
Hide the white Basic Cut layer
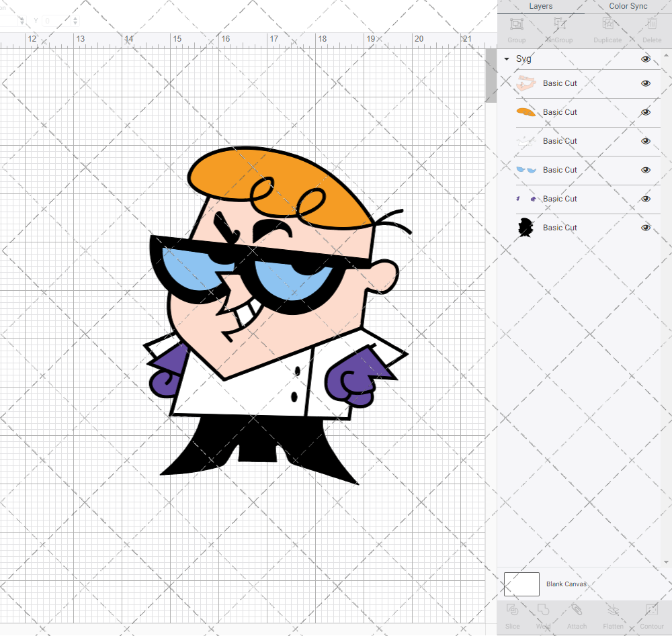(645, 141)
